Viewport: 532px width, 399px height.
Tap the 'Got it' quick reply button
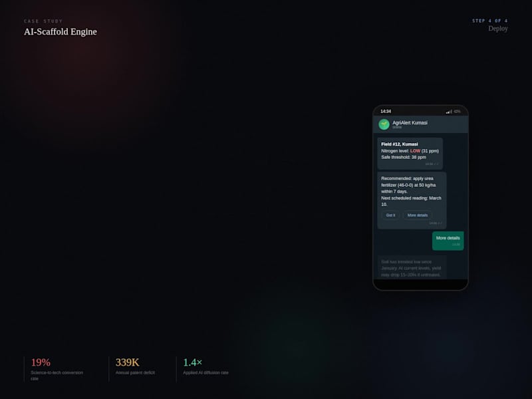(390, 215)
